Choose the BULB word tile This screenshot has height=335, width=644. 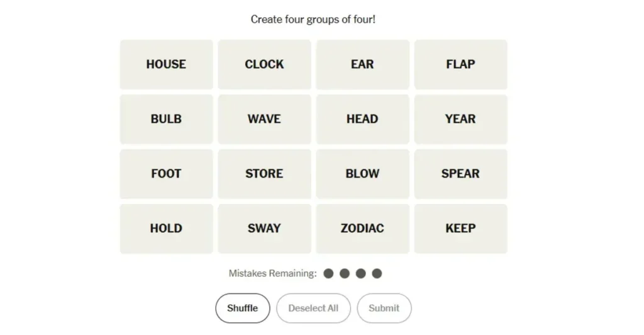166,119
